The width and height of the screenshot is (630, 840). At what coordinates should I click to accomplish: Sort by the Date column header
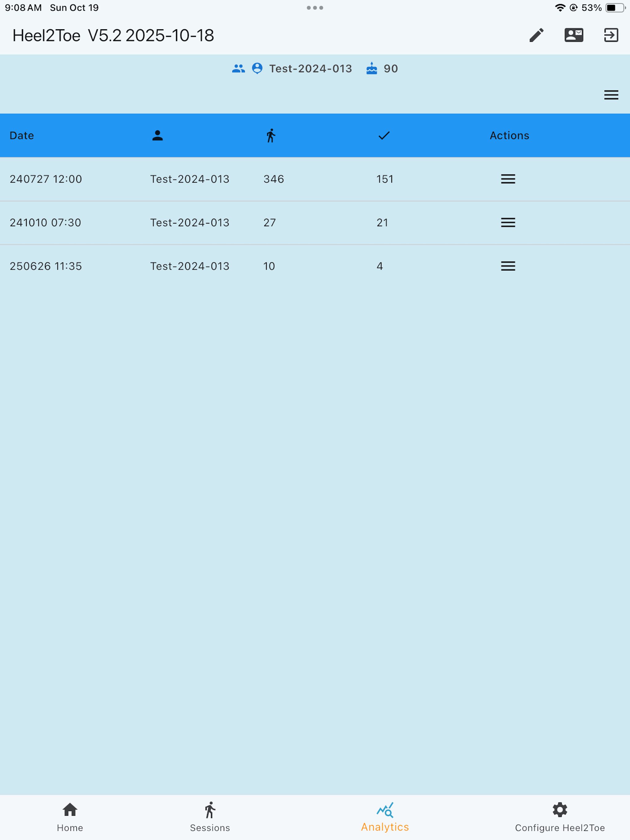click(x=22, y=136)
